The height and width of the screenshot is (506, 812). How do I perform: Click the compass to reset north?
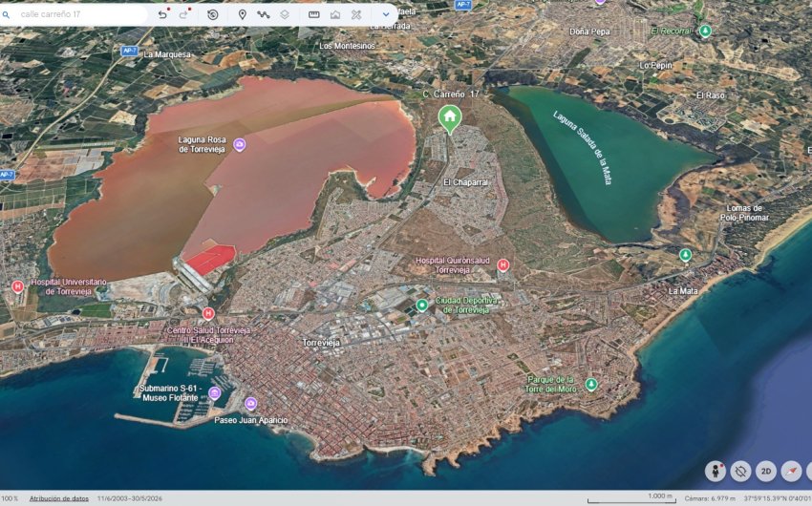pyautogui.click(x=791, y=472)
